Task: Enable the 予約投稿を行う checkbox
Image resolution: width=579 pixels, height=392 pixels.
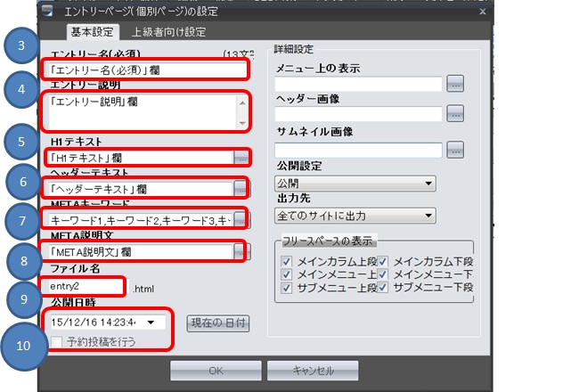Action: click(57, 342)
